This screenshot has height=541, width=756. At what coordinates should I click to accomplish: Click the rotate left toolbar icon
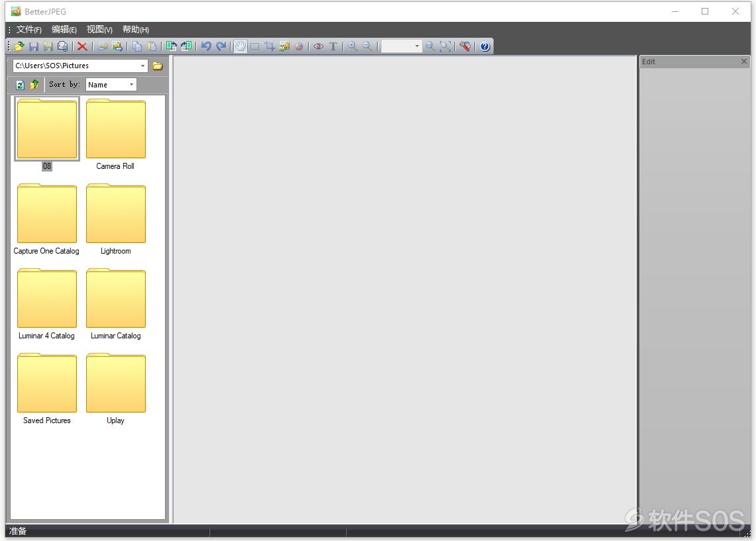click(171, 46)
